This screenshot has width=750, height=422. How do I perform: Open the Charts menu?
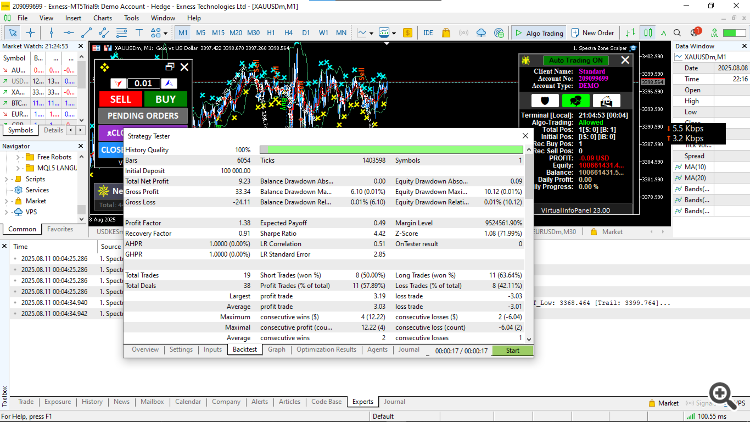(102, 18)
